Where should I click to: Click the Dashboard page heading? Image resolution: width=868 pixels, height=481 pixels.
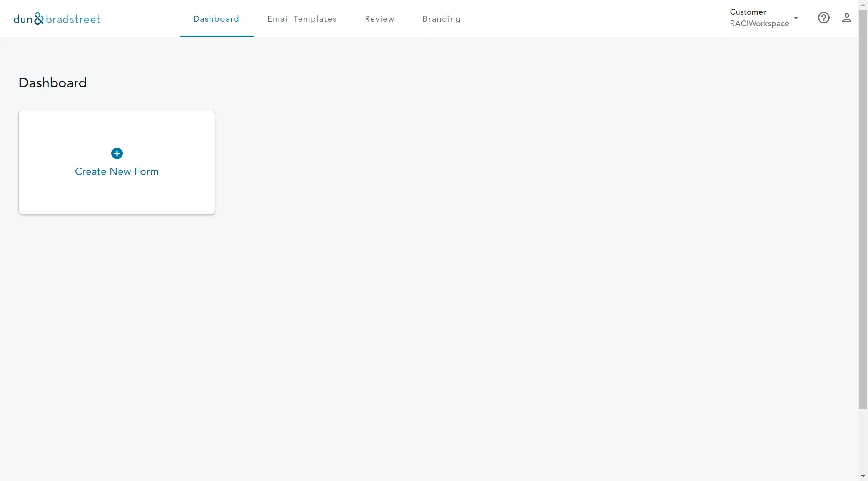point(52,83)
